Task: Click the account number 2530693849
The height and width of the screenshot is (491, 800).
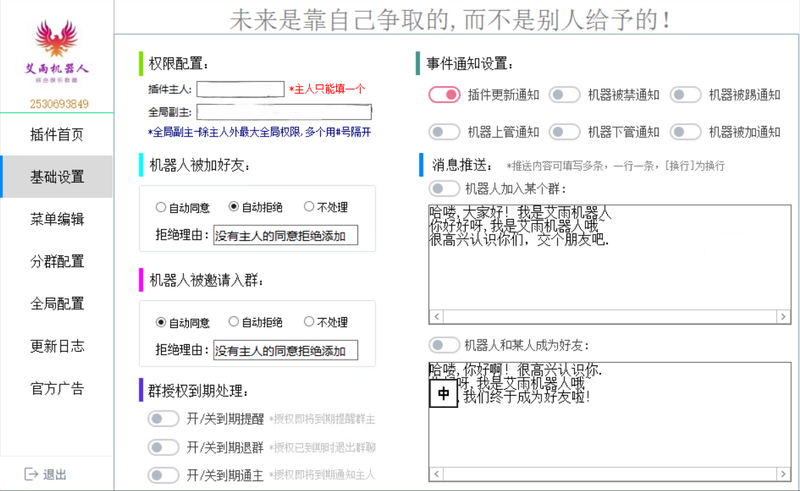Action: [x=59, y=104]
